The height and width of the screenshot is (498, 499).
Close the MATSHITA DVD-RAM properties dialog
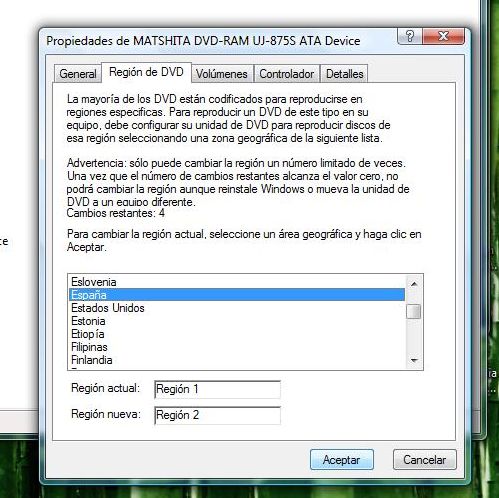[443, 36]
